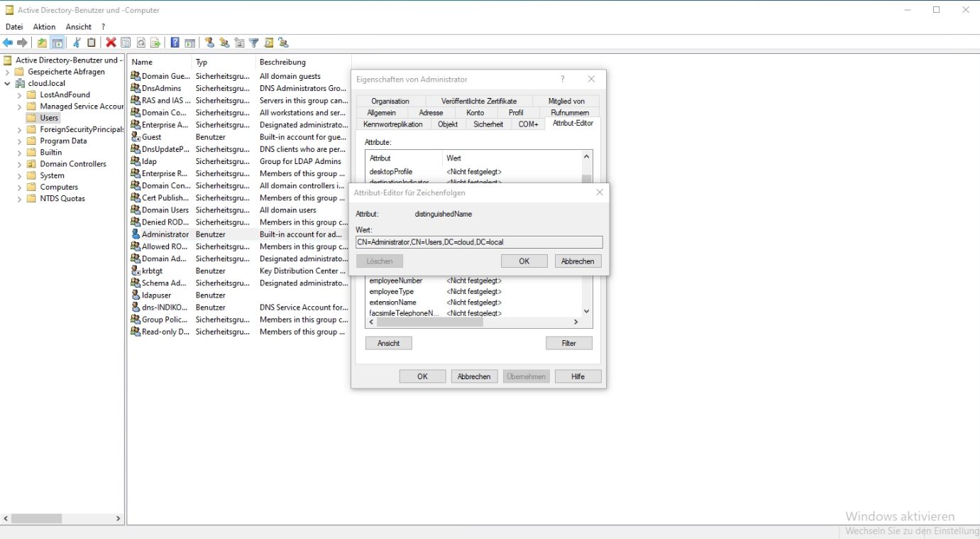Click the Refresh toolbar icon
The width and height of the screenshot is (980, 539).
[141, 43]
